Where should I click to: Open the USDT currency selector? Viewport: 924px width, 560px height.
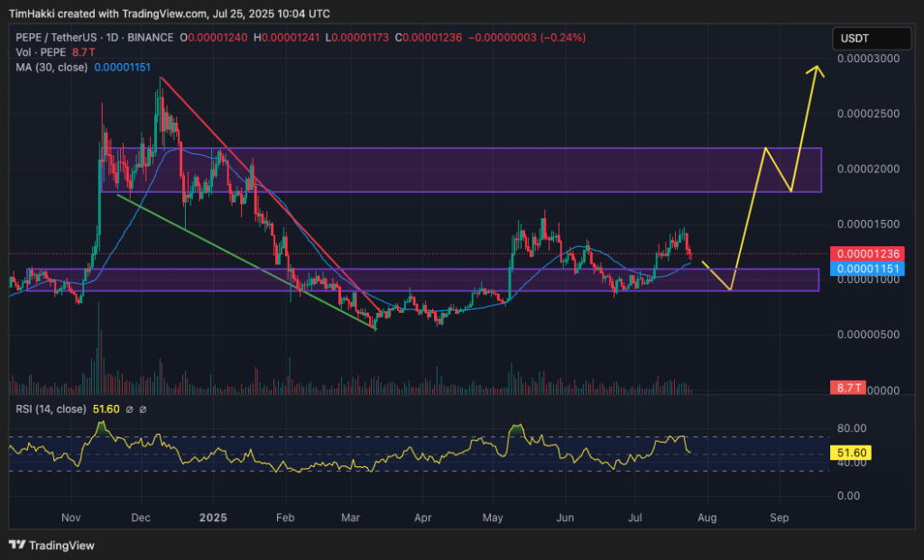[x=871, y=39]
